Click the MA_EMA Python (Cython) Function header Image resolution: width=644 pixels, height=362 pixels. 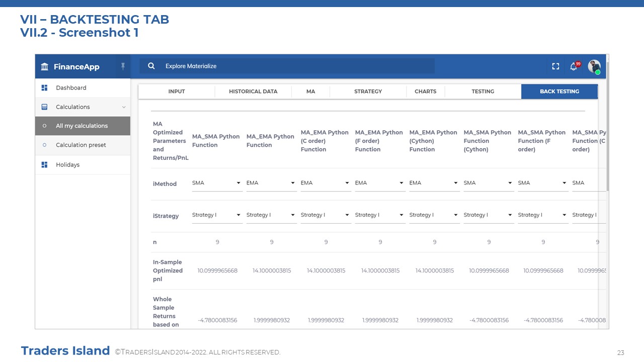pyautogui.click(x=433, y=141)
